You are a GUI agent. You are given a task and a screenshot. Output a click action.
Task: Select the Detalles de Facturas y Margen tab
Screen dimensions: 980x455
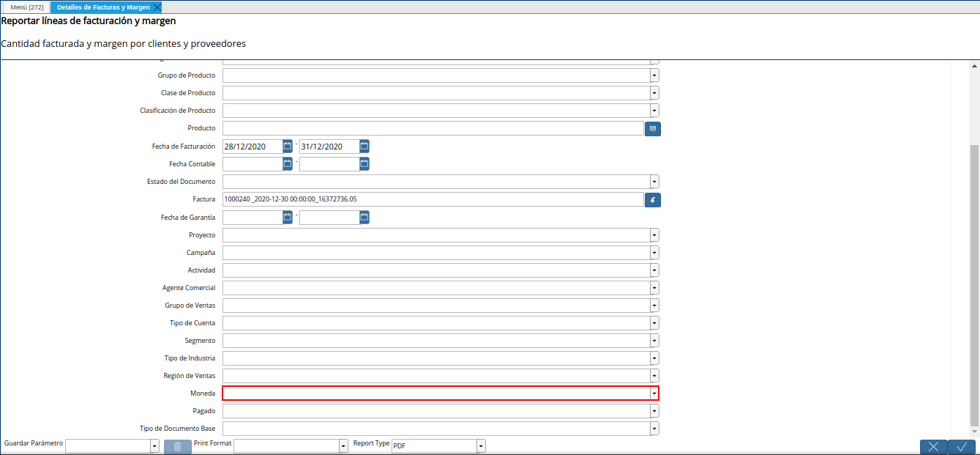tap(103, 7)
